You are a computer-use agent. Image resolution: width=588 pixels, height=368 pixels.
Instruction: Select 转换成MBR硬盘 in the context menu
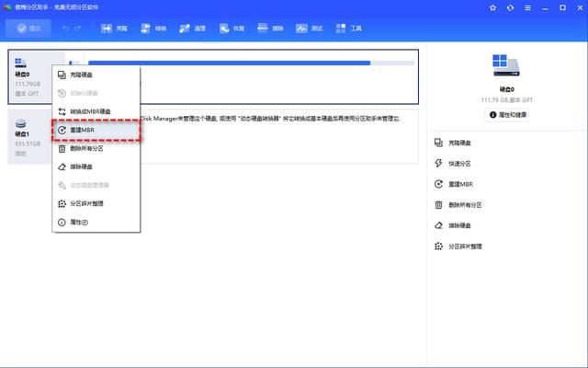[x=95, y=111]
